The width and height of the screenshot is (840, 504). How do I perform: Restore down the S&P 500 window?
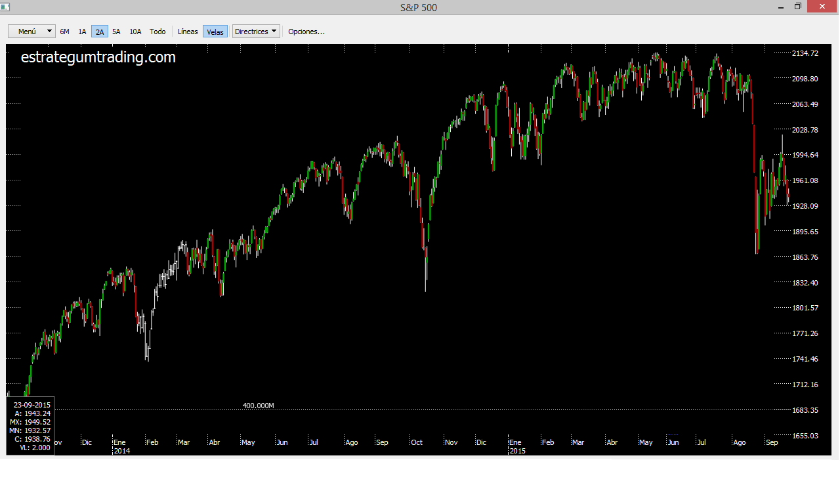pyautogui.click(x=799, y=7)
